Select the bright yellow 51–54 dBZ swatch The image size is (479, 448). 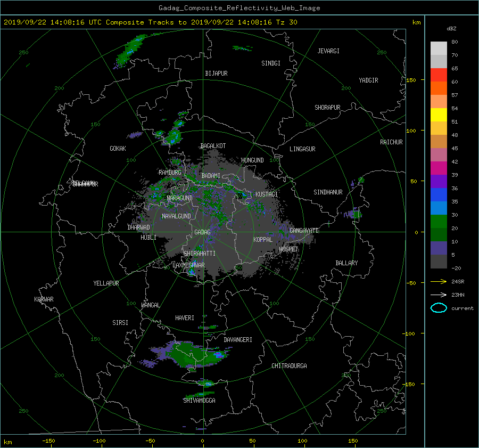(439, 115)
